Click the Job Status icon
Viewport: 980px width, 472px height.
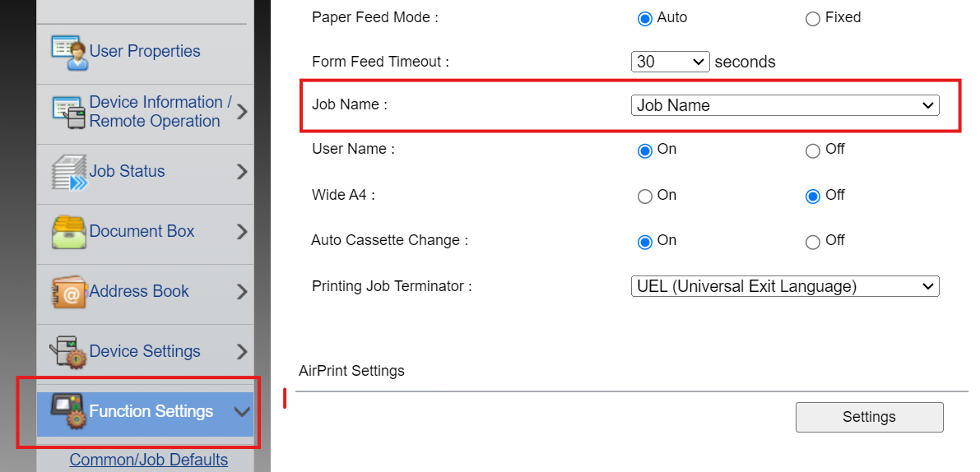click(69, 172)
